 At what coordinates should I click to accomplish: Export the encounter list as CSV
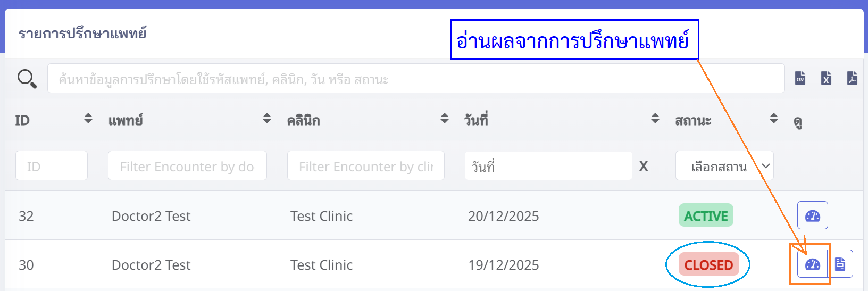(800, 78)
